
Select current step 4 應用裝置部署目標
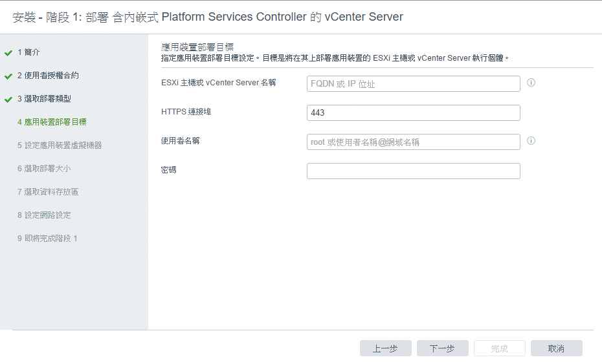coord(52,122)
